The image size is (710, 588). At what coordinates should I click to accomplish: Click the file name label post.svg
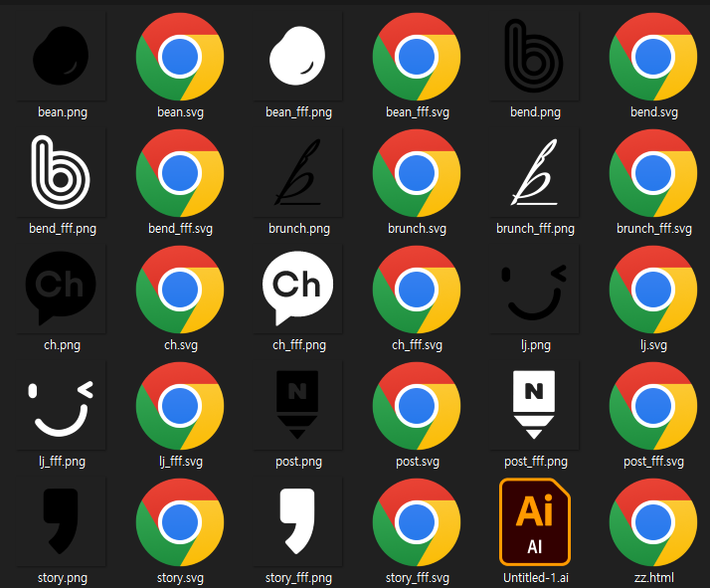pyautogui.click(x=418, y=462)
